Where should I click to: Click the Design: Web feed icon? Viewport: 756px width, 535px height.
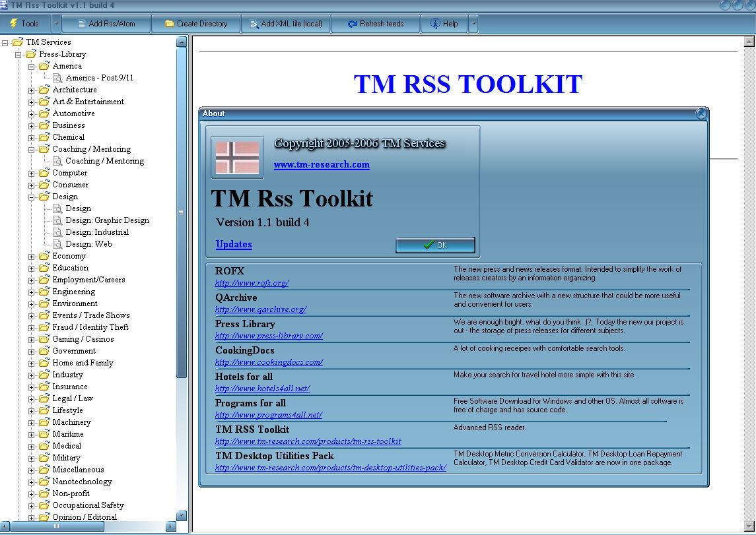57,244
